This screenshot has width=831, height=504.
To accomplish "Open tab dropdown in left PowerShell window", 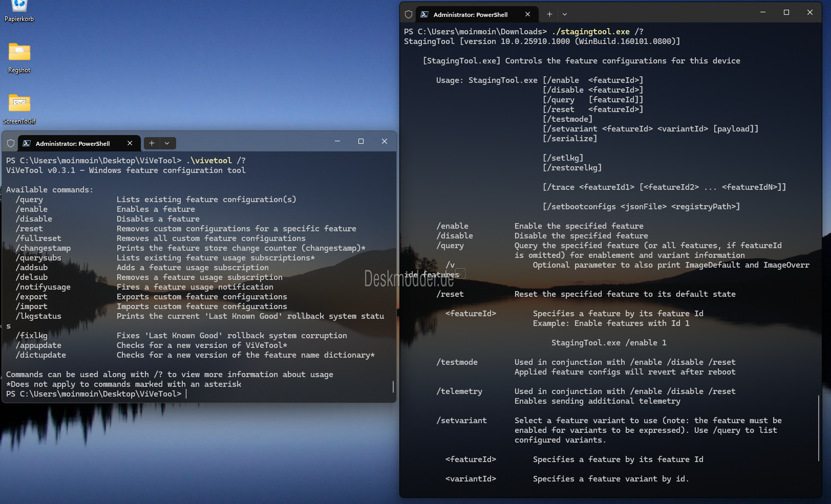I will pos(167,143).
